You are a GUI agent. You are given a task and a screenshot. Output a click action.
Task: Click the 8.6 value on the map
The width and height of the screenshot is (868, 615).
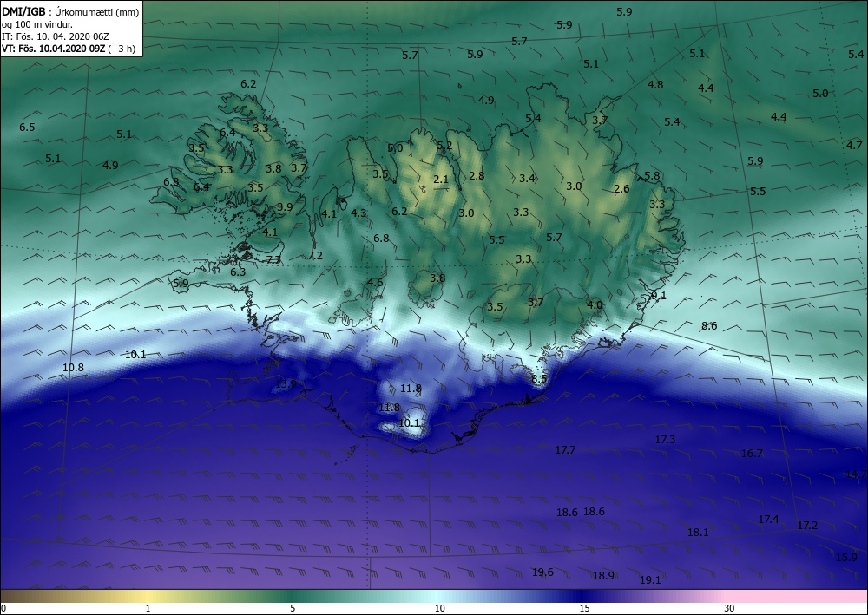pos(709,326)
